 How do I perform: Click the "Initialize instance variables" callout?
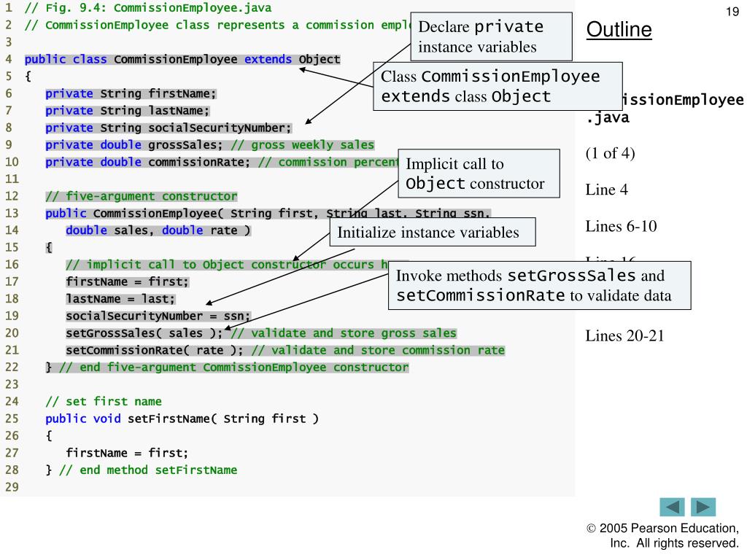433,233
